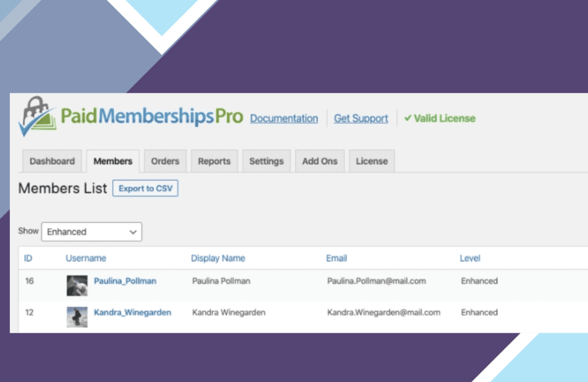Open the Paulina_Pollman username link
Image resolution: width=588 pixels, height=382 pixels.
[125, 281]
